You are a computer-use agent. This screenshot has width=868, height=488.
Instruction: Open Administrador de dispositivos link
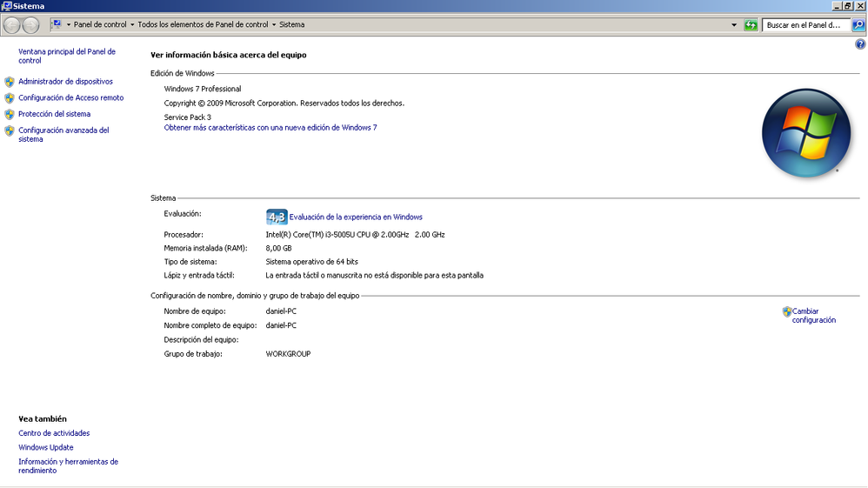click(65, 82)
